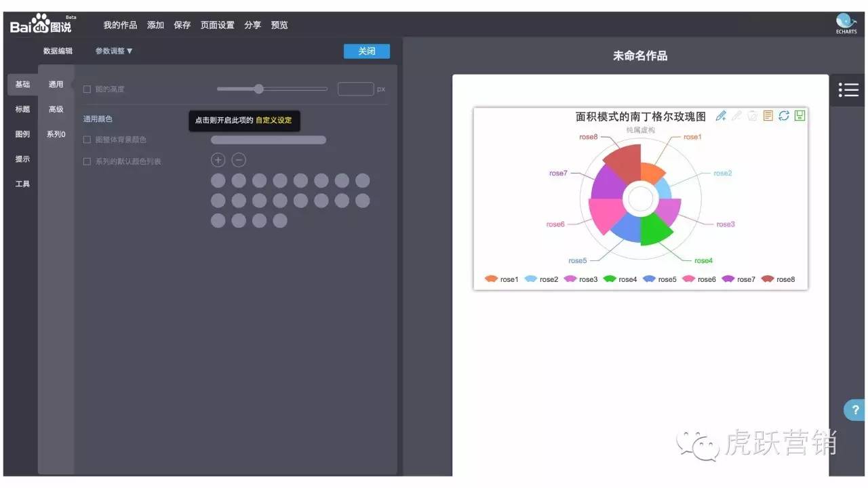Toggle rose7 legend icon
The height and width of the screenshot is (488, 868).
728,279
